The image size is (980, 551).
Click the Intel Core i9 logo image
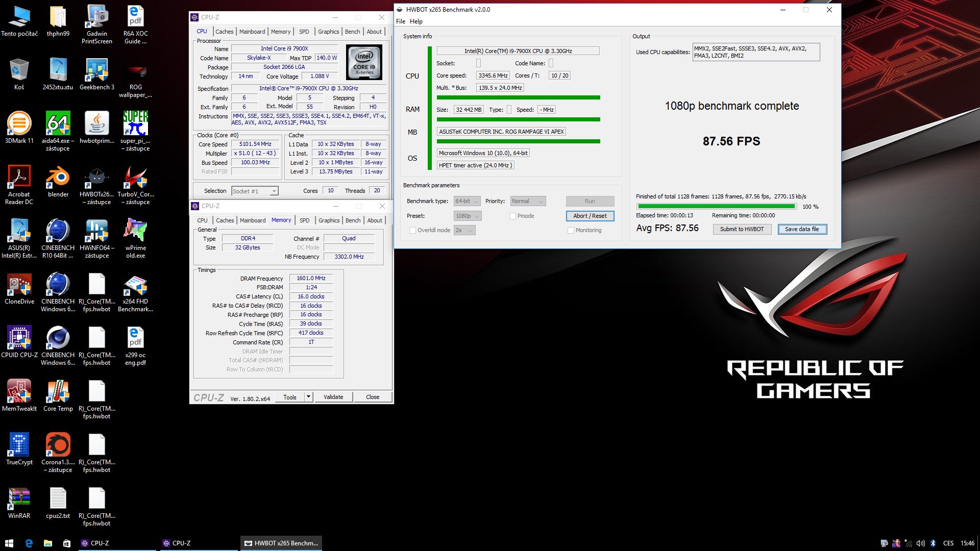click(x=364, y=62)
